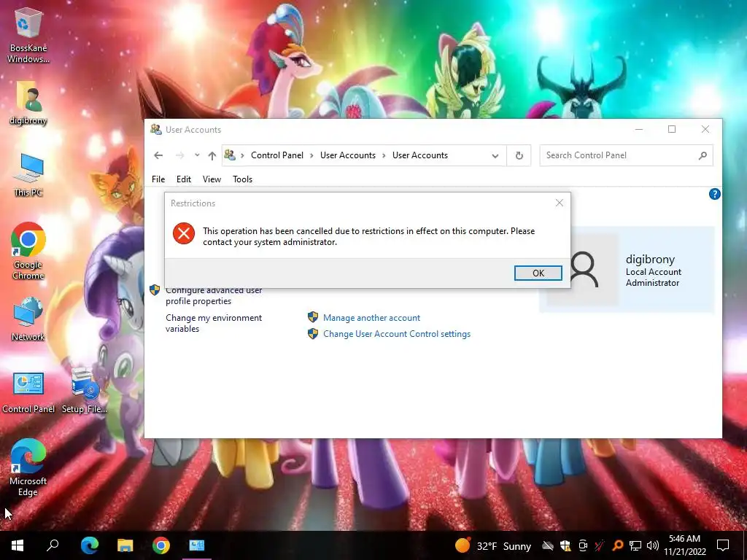Expand the chevron after Control Panel breadcrumb
747x560 pixels.
tap(312, 156)
